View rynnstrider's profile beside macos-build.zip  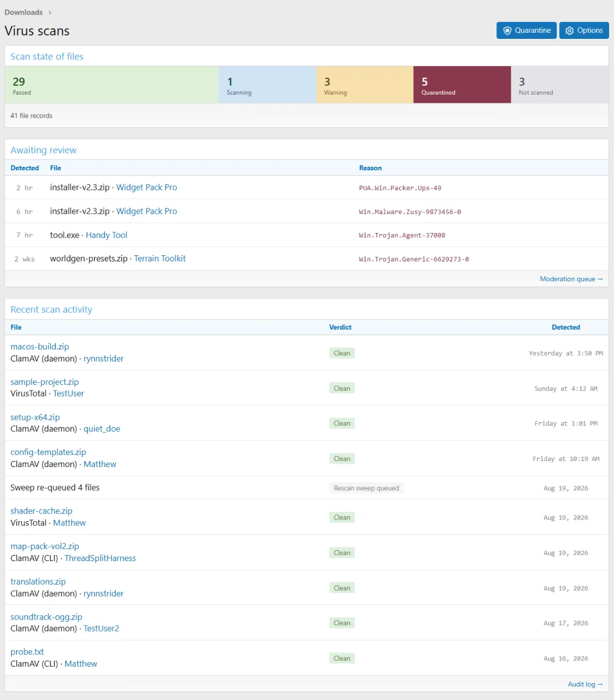click(x=103, y=358)
